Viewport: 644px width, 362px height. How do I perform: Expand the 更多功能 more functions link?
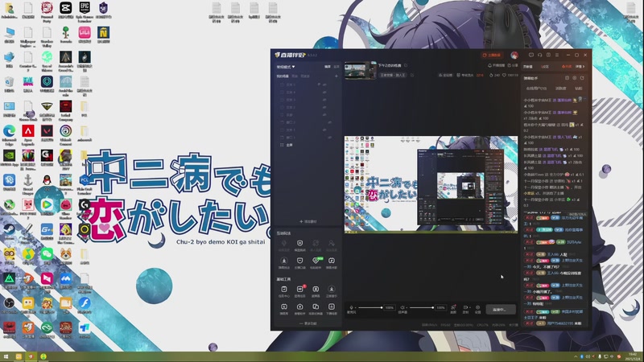308,323
